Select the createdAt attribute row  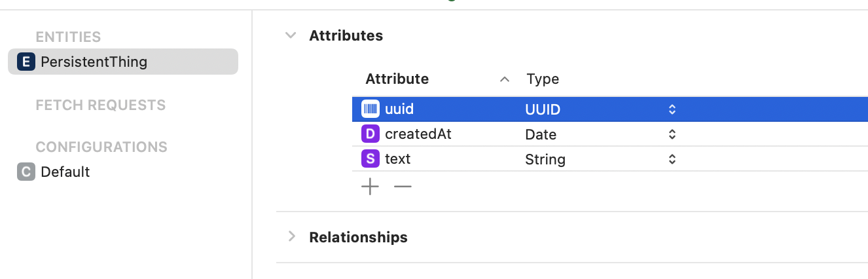point(610,134)
